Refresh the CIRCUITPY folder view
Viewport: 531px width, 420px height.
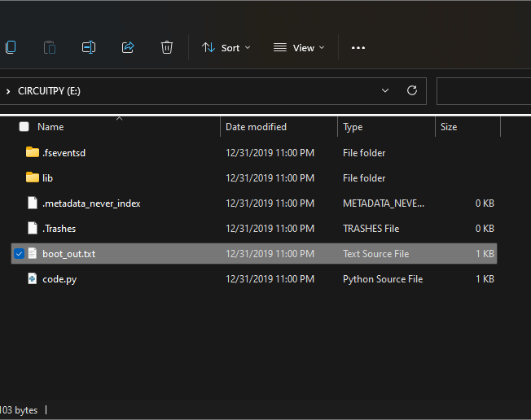[412, 91]
